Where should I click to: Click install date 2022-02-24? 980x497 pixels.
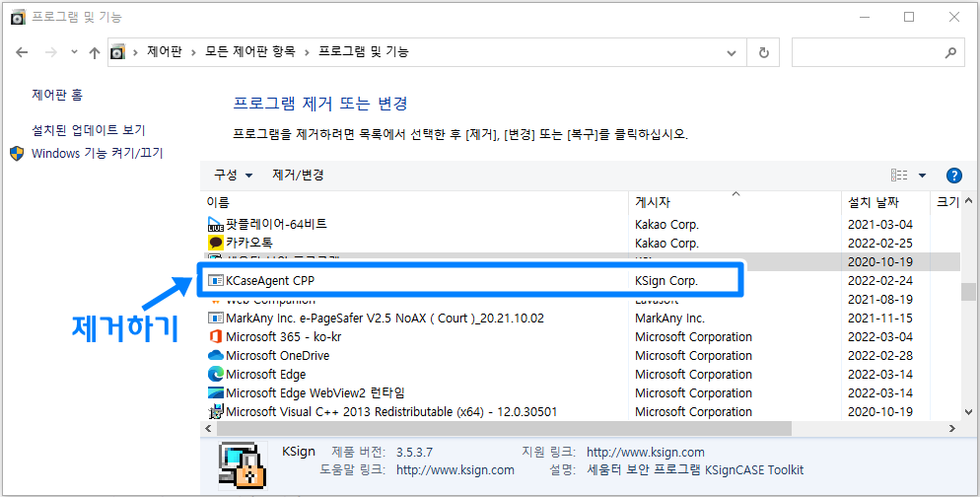point(880,281)
